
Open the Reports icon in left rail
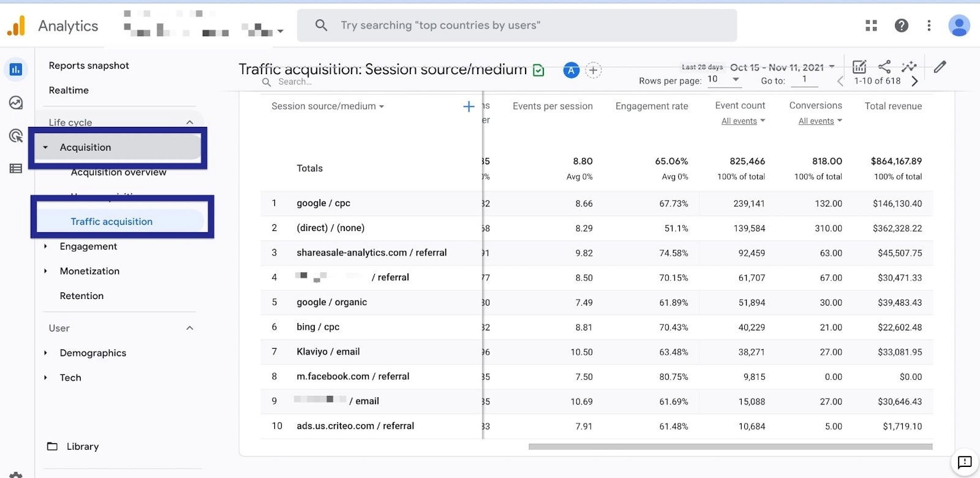click(16, 69)
